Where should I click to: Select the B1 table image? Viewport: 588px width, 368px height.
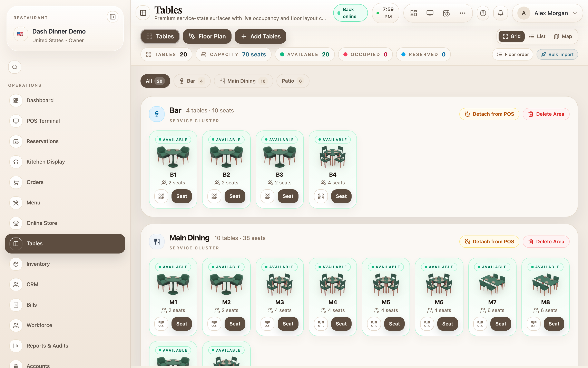point(173,157)
